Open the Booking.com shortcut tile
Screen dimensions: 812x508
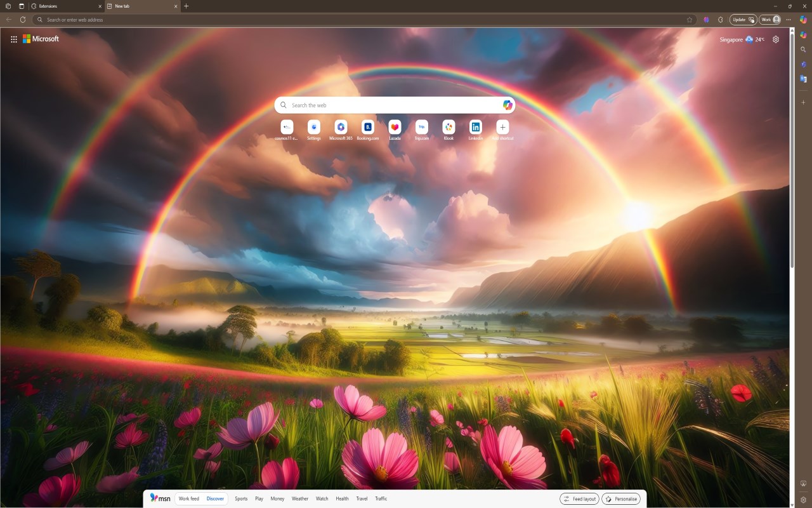pyautogui.click(x=368, y=130)
